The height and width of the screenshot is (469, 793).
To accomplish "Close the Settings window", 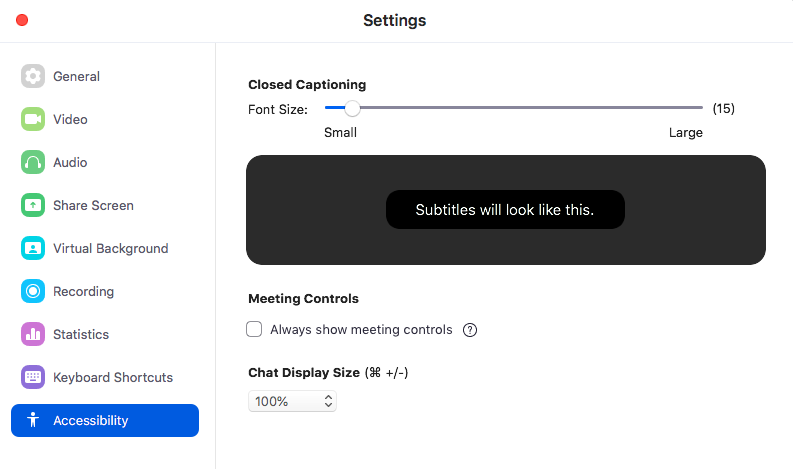I will [22, 20].
